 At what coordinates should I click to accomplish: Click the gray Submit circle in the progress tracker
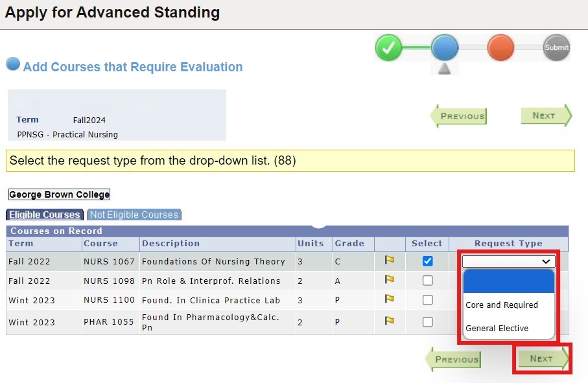[x=555, y=47]
